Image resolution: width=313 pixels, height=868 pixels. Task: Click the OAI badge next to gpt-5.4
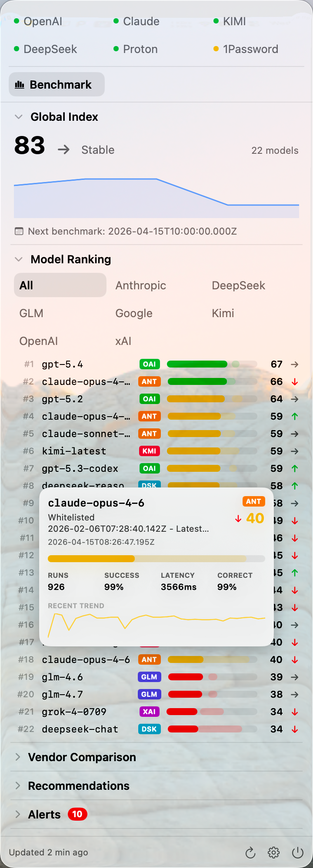tap(149, 364)
